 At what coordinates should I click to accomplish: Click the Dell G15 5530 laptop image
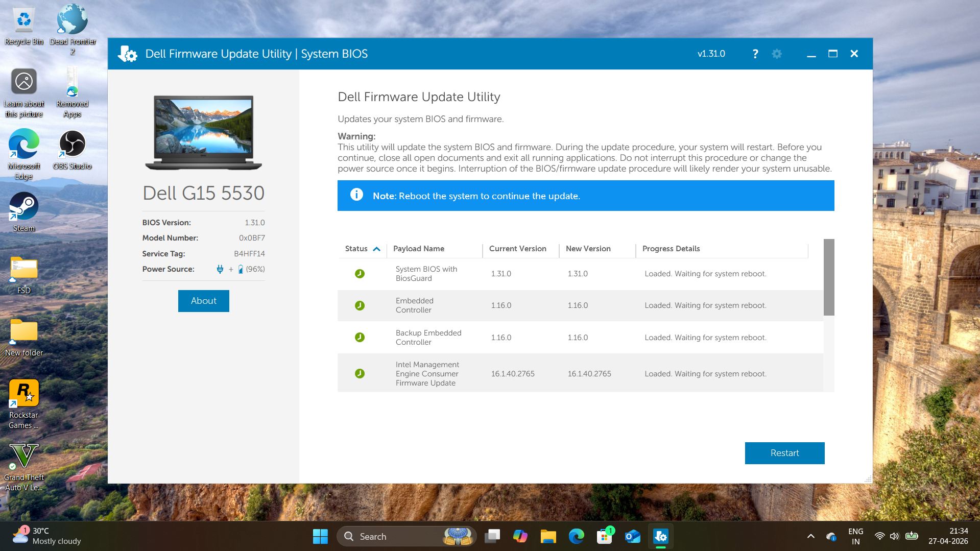pyautogui.click(x=203, y=132)
